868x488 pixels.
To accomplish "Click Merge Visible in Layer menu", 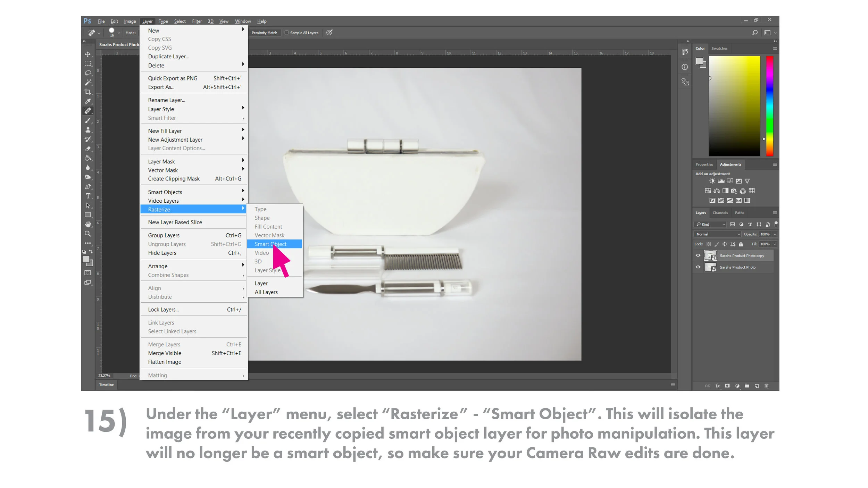I will pos(194,353).
